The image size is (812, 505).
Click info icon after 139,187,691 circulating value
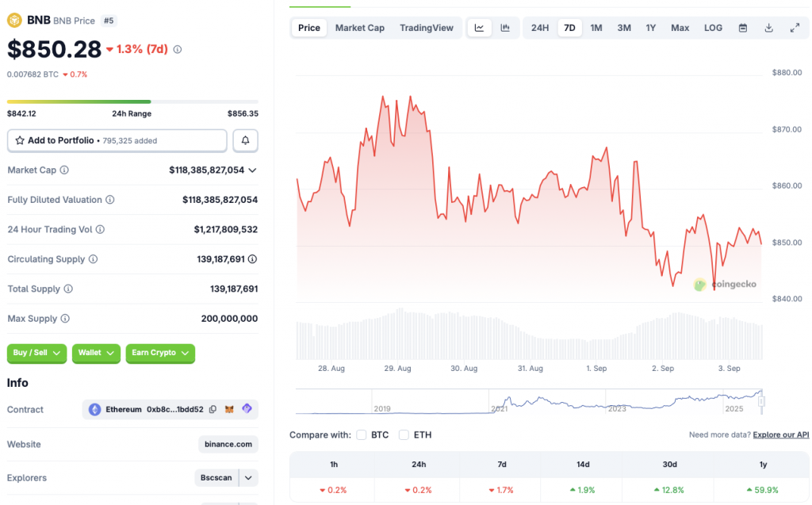[x=252, y=259]
